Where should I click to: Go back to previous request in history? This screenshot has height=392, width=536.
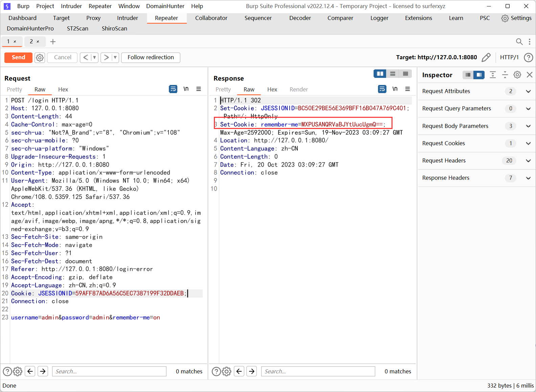coord(86,58)
